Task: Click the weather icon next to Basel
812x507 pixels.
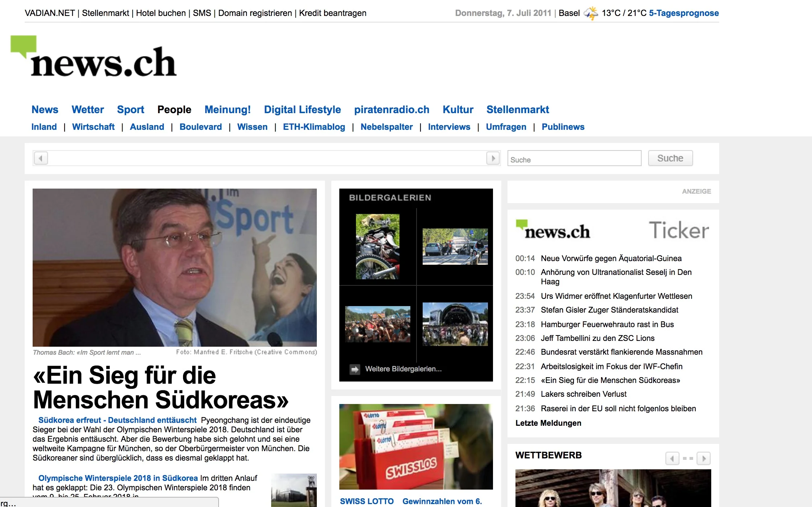Action: pos(591,13)
